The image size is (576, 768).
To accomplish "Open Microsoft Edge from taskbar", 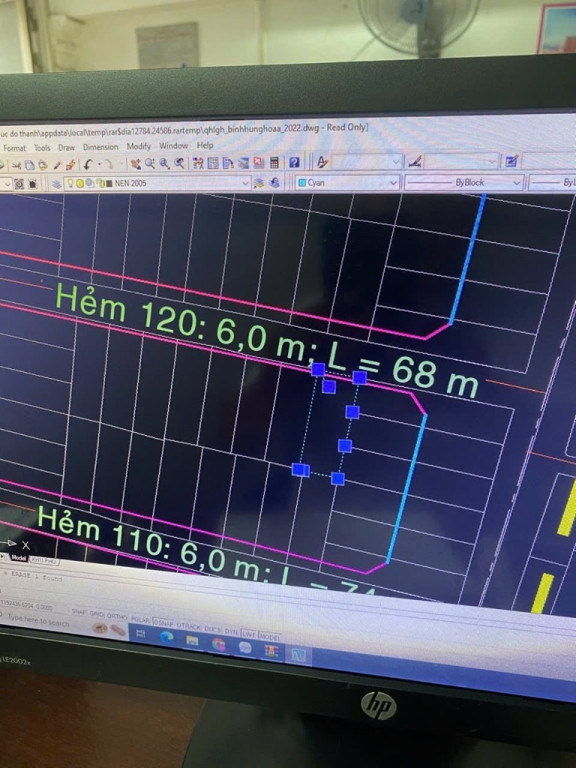I will coord(167,636).
